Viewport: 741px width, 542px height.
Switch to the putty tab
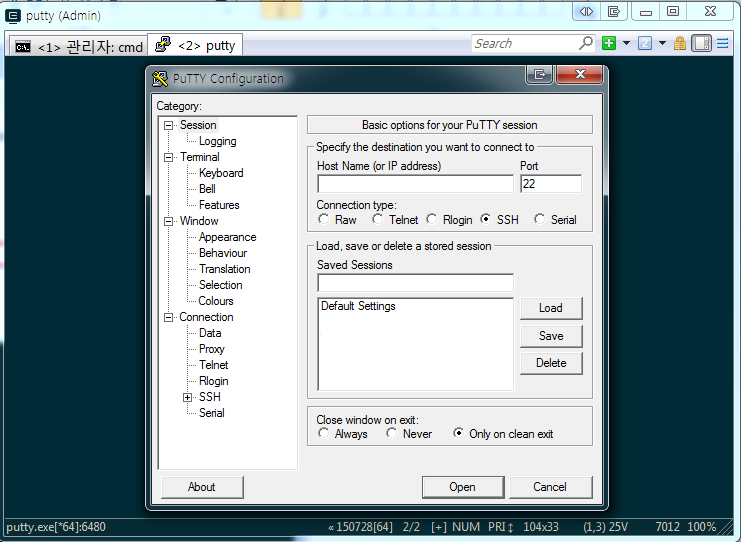196,45
